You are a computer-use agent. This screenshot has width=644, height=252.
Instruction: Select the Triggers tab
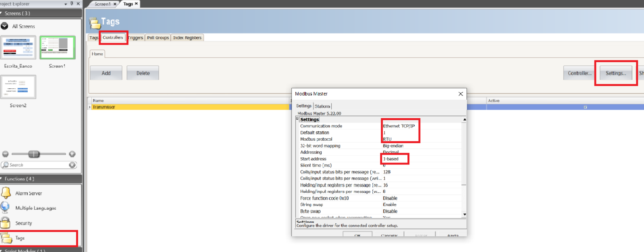coord(136,37)
